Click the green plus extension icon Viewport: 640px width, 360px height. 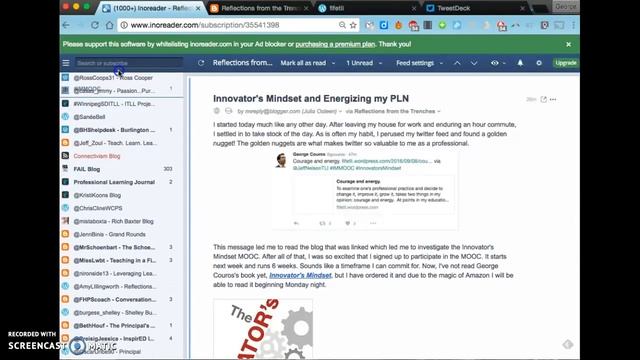(442, 25)
